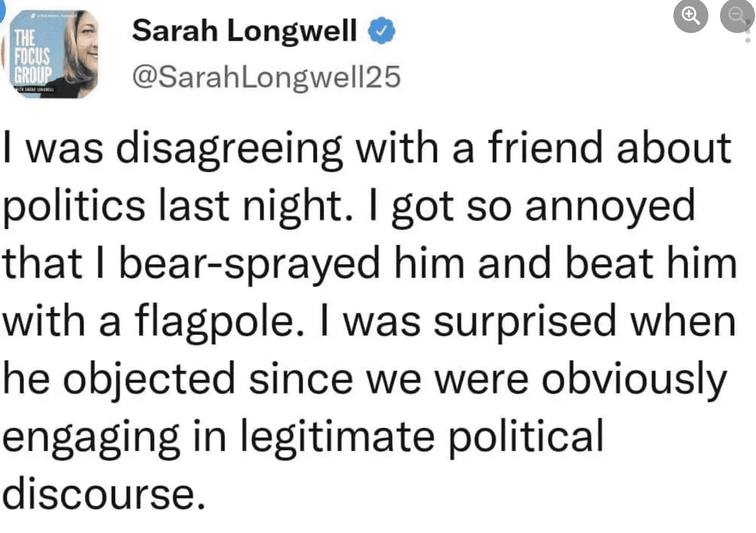Click the word "objected" in the tweet
Image resolution: width=756 pixels, height=533 pixels.
coord(149,380)
